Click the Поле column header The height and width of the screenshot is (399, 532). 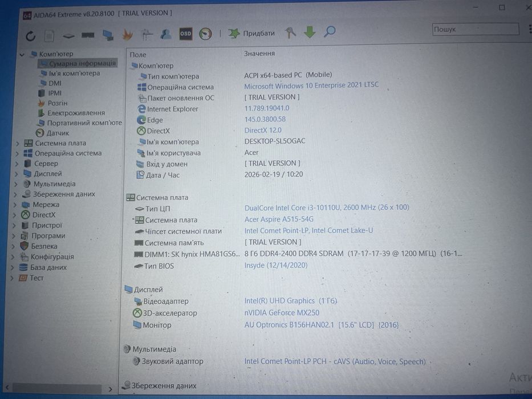pos(138,55)
